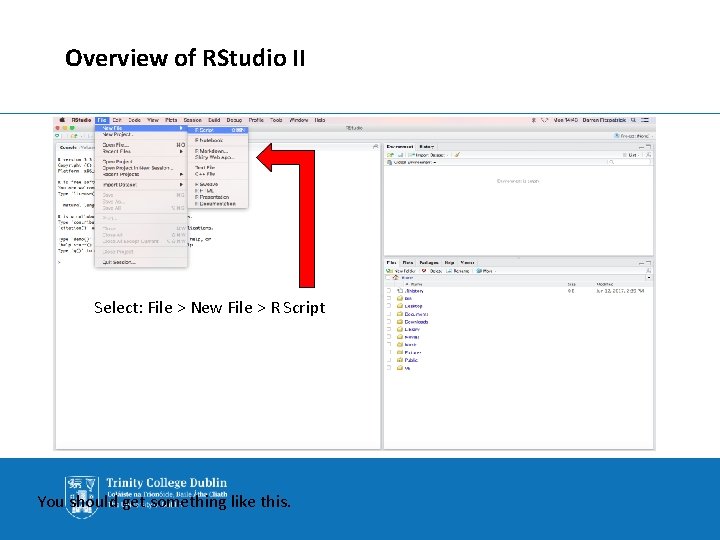Switch to the Help tab in lower pane
Image resolution: width=720 pixels, height=540 pixels.
tap(449, 263)
